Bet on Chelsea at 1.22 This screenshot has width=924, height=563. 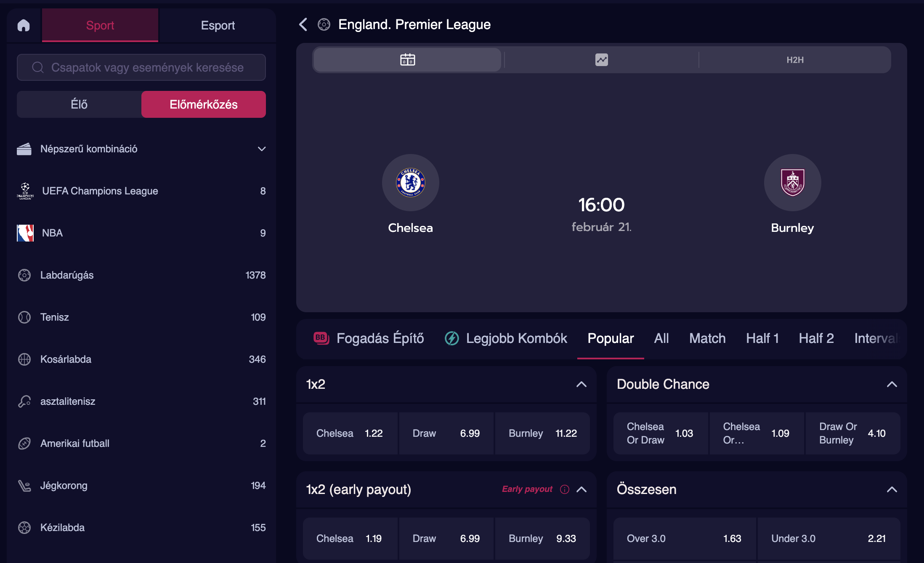[x=350, y=433]
